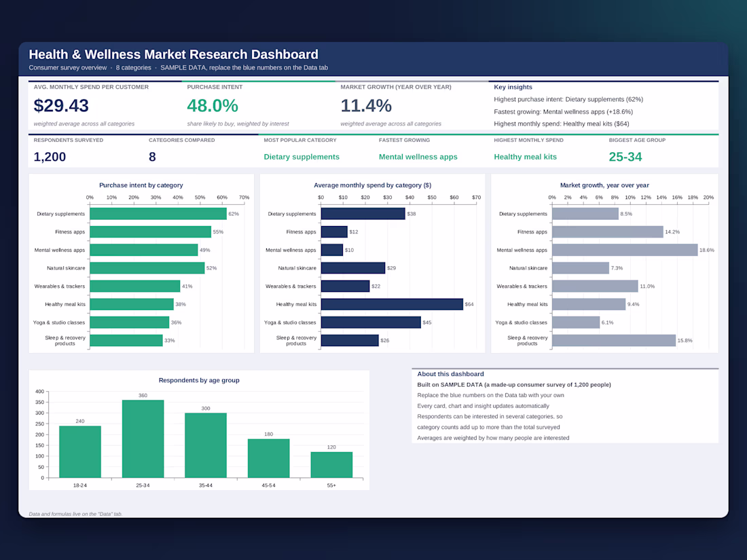Click the 55+ age group bar showing 120
This screenshot has width=747, height=560.
[x=331, y=465]
